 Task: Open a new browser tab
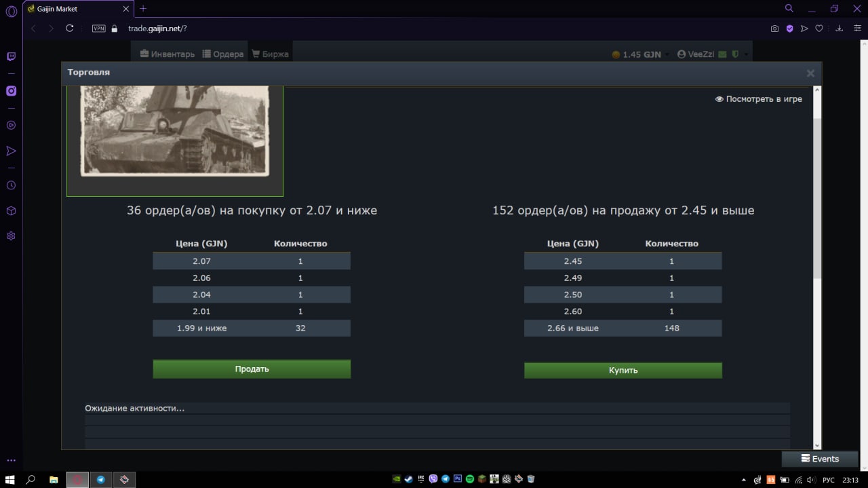tap(143, 9)
